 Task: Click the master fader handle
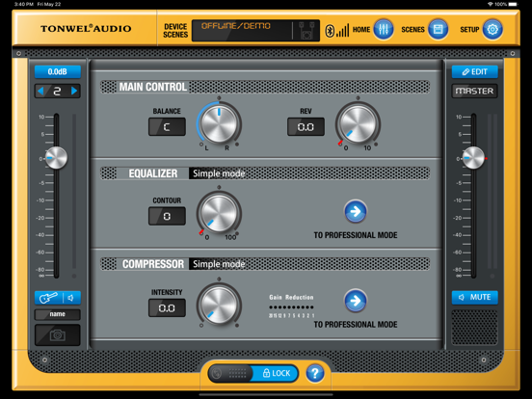tap(473, 158)
